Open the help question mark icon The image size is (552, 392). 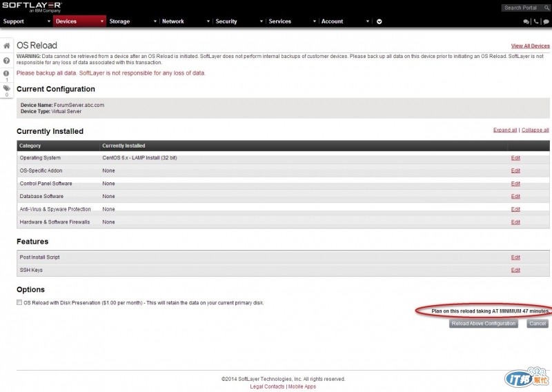[x=6, y=61]
